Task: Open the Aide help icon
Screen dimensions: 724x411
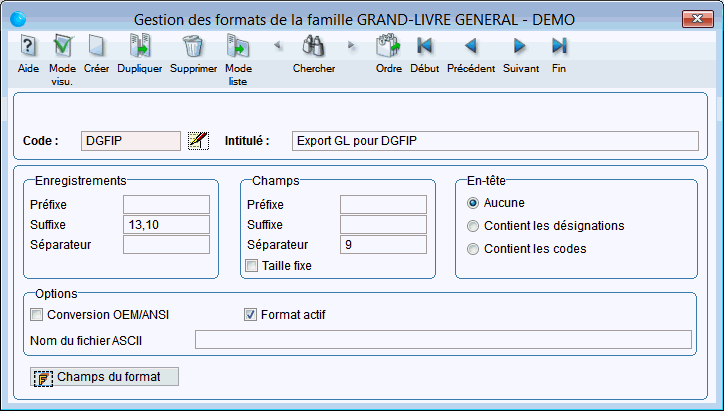Action: tap(28, 47)
